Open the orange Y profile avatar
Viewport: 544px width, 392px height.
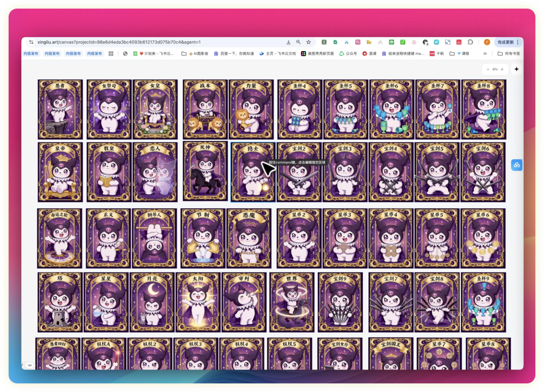point(487,42)
